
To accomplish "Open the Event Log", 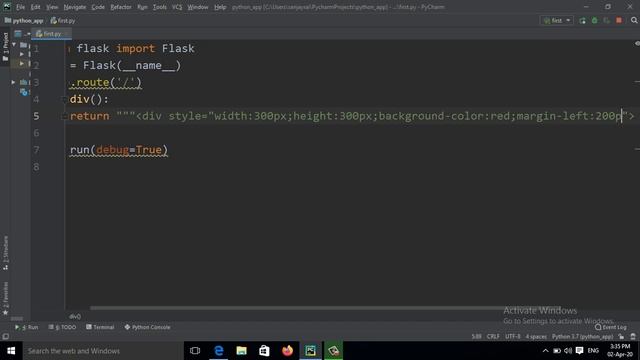I will [611, 327].
